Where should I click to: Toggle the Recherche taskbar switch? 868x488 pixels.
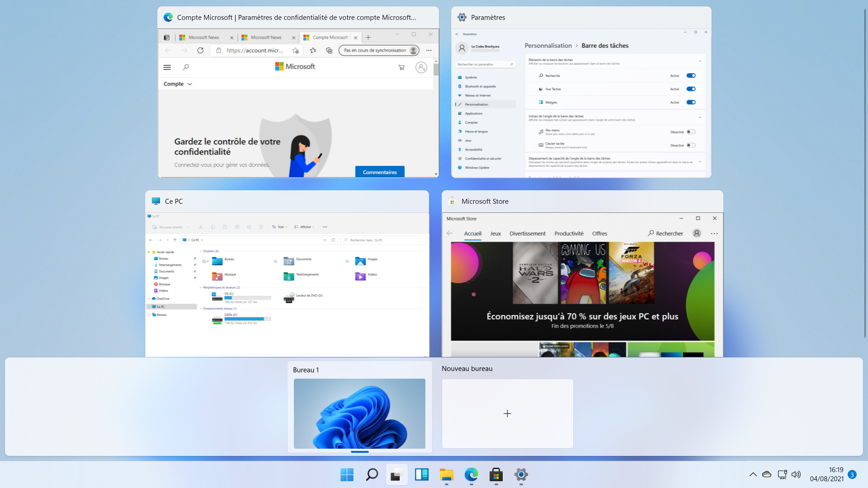point(691,75)
